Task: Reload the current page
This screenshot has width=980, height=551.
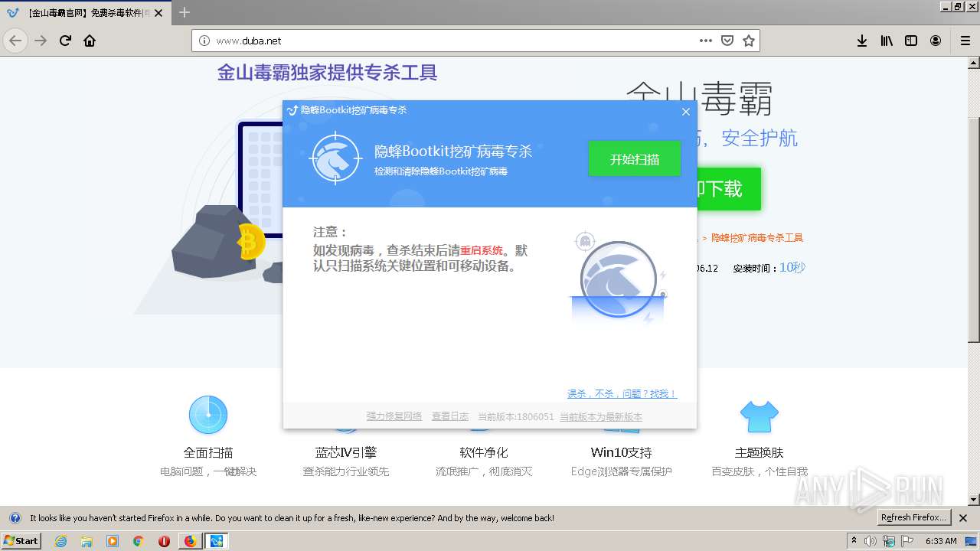Action: point(65,41)
